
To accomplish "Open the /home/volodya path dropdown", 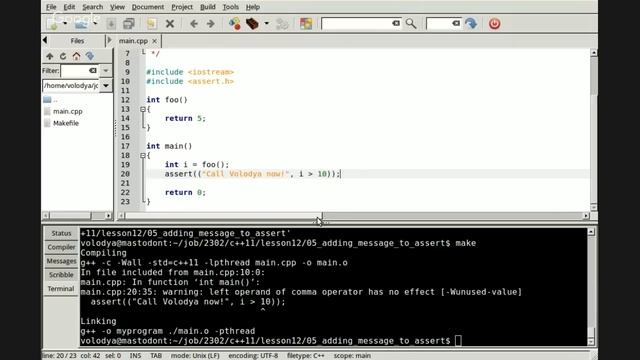I will pyautogui.click(x=106, y=86).
